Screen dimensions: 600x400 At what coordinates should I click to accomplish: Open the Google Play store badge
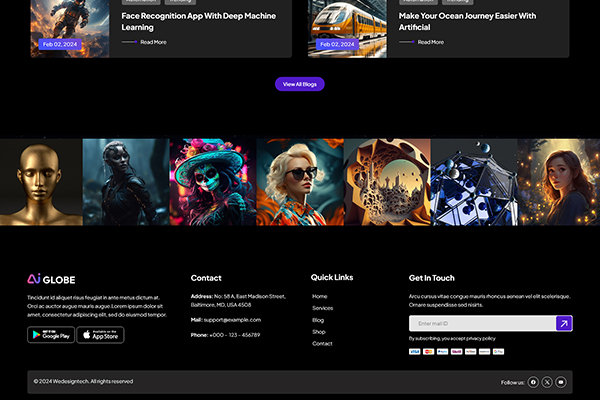coord(50,335)
